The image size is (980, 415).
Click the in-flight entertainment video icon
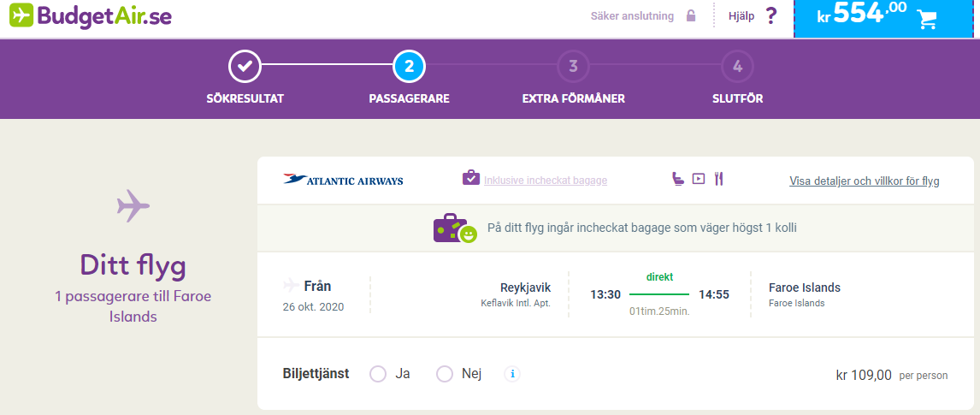tap(699, 179)
